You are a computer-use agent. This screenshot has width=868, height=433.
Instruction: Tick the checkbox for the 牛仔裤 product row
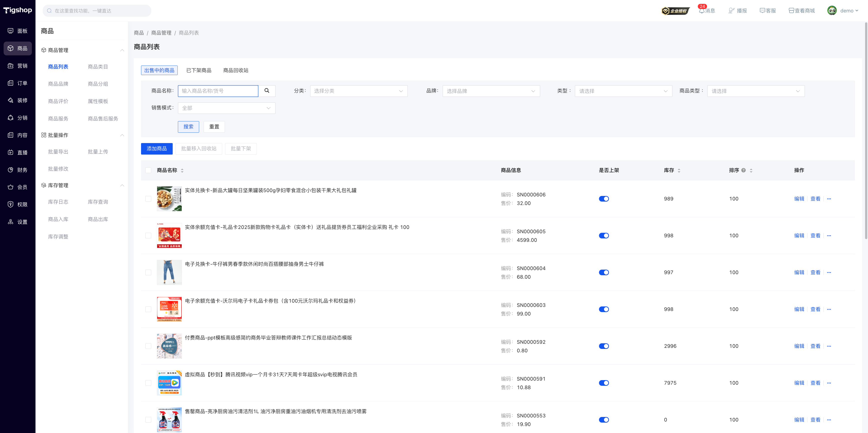click(148, 272)
